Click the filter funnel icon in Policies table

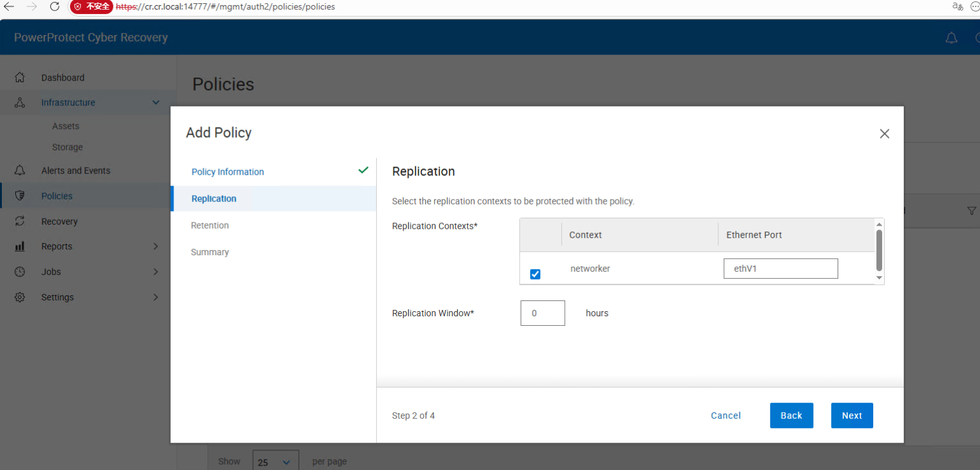971,211
